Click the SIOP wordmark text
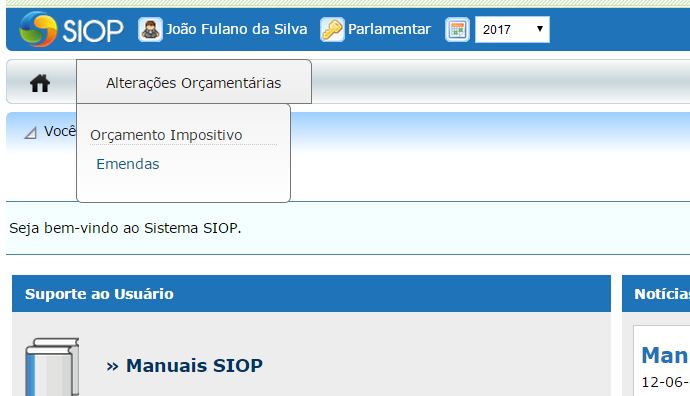This screenshot has width=690, height=396. (93, 30)
